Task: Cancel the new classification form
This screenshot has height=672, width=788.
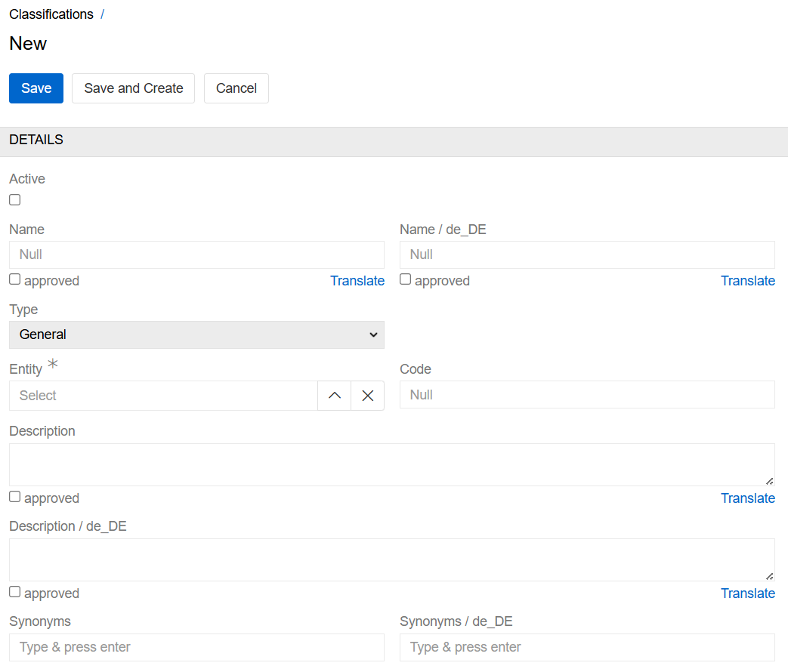Action: (x=236, y=88)
